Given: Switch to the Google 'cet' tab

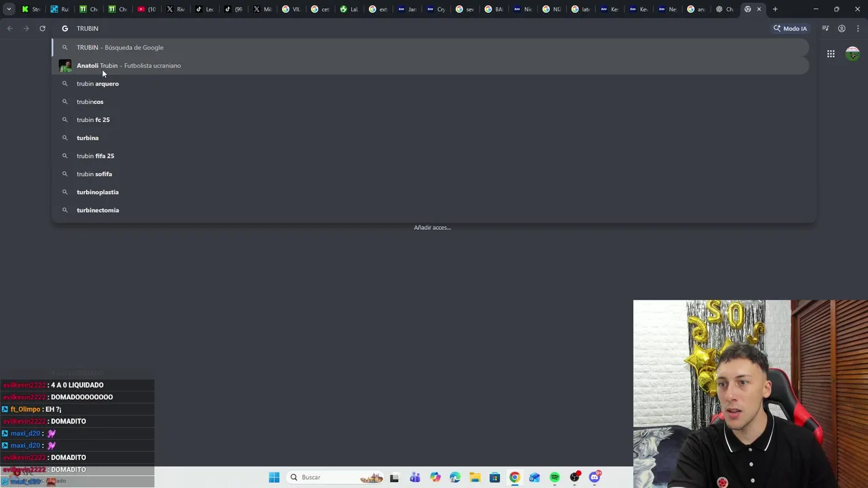Looking at the screenshot, I should [320, 9].
